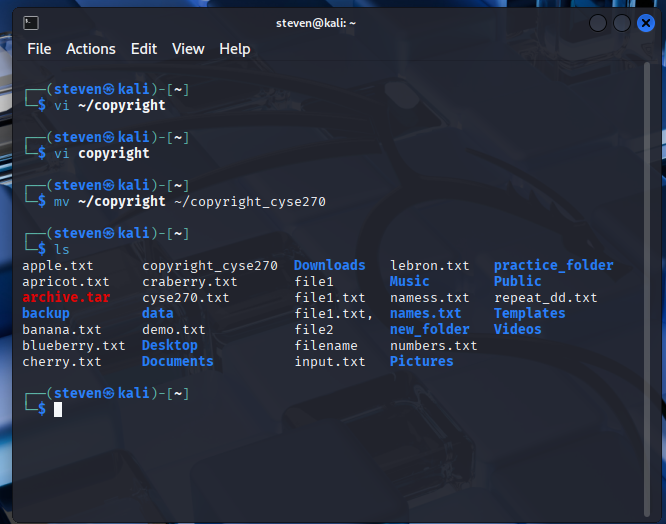Maximize the terminal window
Screen dimensions: 666x524
click(622, 23)
